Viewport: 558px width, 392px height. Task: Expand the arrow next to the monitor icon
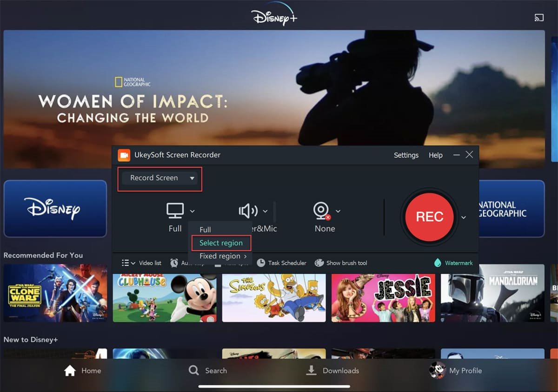click(192, 211)
